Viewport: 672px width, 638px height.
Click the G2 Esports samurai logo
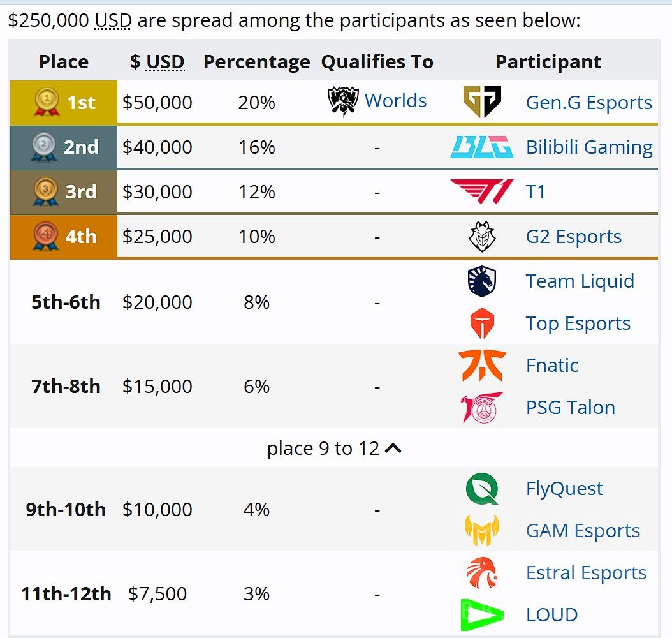point(481,237)
